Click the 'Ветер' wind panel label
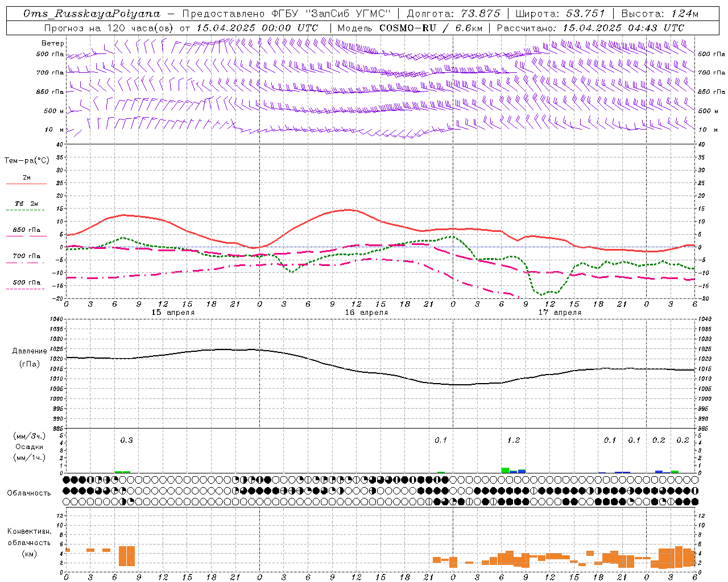Screen dimensions: 728x582 (53, 43)
